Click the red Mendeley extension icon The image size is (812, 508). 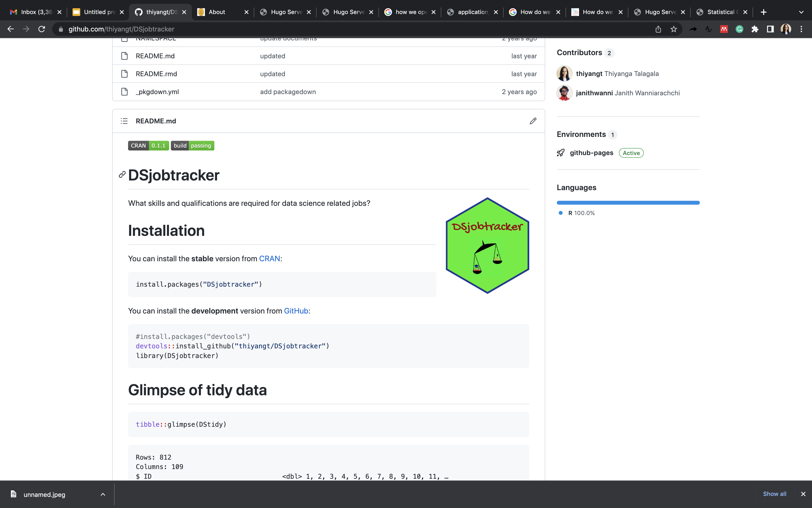[x=724, y=29]
